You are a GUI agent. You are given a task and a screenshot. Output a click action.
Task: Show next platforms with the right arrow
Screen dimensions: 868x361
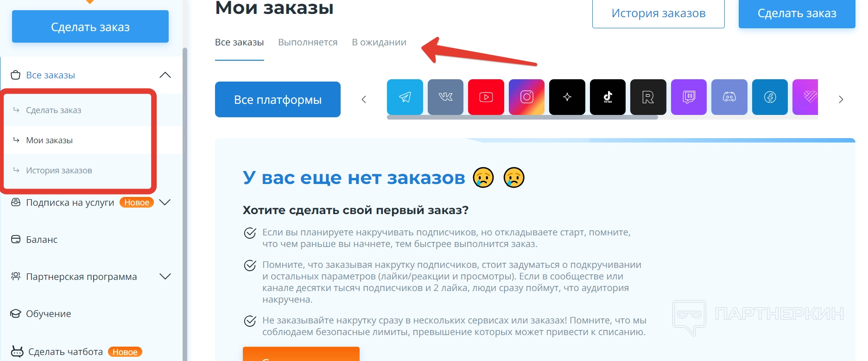coord(841,99)
